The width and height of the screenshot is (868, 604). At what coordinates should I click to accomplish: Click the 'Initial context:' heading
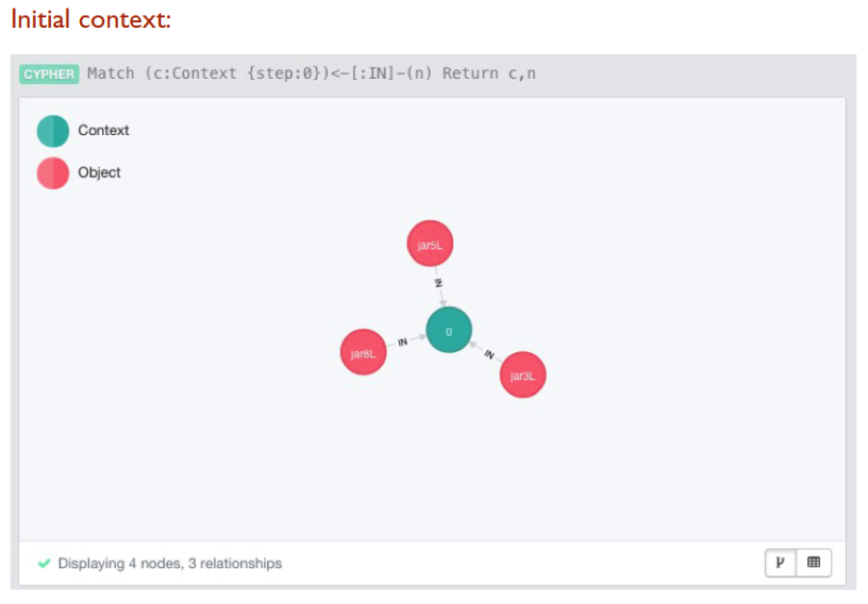point(92,20)
